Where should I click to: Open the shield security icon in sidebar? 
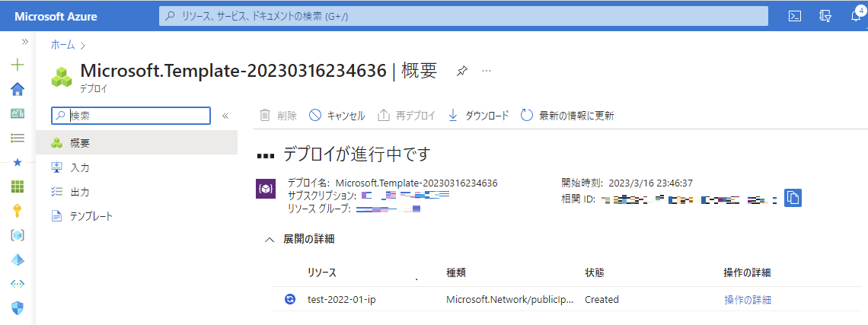18,307
